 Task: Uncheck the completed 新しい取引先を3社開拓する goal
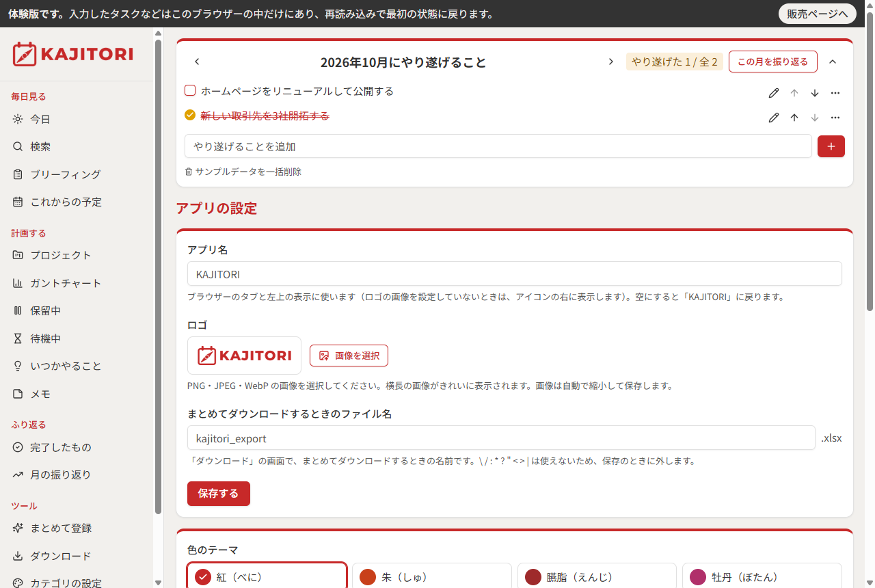[x=191, y=116]
